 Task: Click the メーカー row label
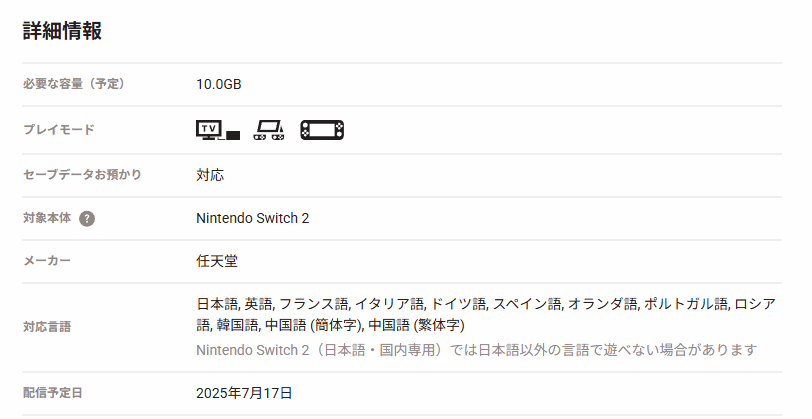coord(47,261)
